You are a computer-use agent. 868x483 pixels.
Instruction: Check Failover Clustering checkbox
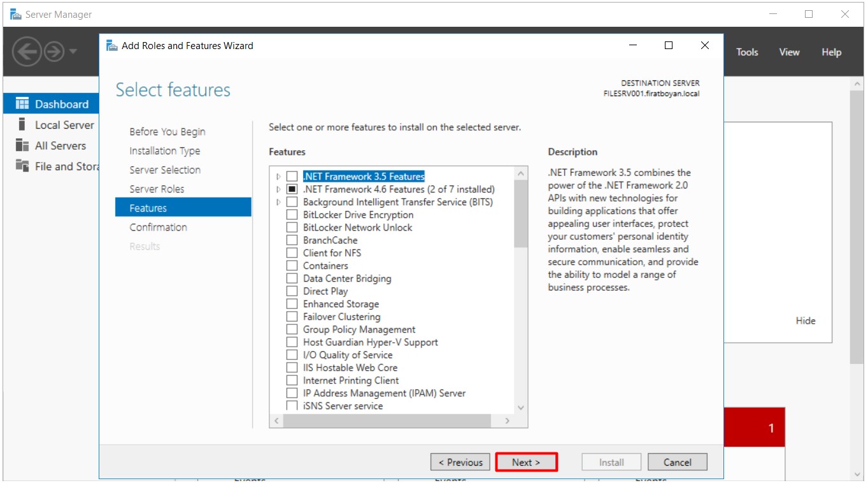[x=292, y=317]
